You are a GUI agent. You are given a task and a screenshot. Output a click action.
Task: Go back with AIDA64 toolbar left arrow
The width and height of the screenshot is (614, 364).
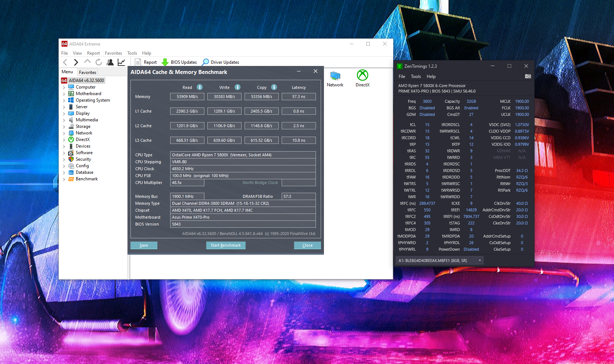[x=65, y=62]
